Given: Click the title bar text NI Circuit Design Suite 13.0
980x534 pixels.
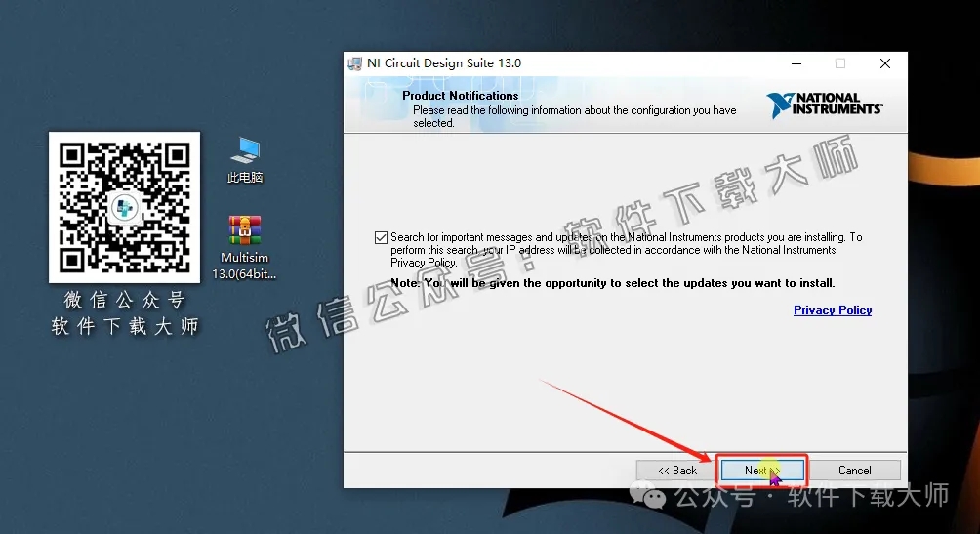Looking at the screenshot, I should coord(444,63).
